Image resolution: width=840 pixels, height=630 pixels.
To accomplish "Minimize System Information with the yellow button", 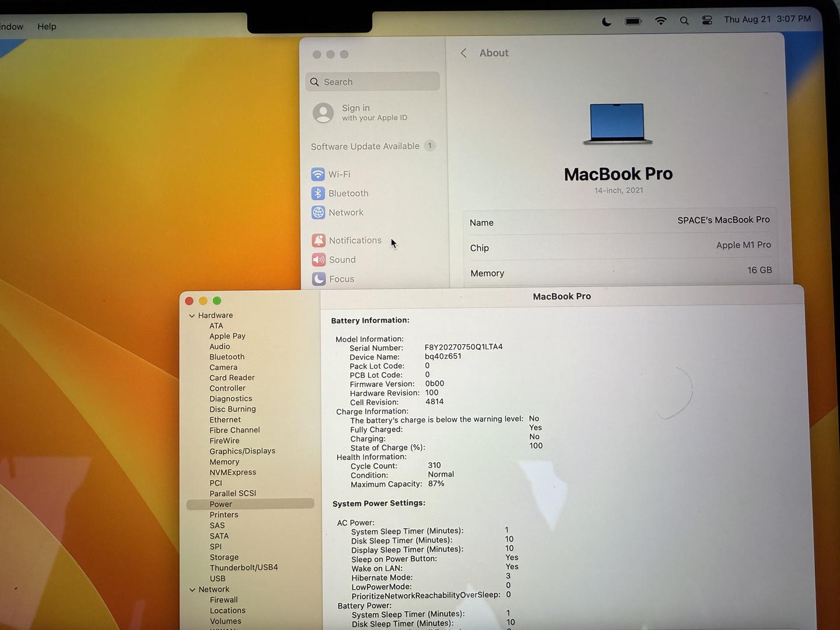I will 203,301.
